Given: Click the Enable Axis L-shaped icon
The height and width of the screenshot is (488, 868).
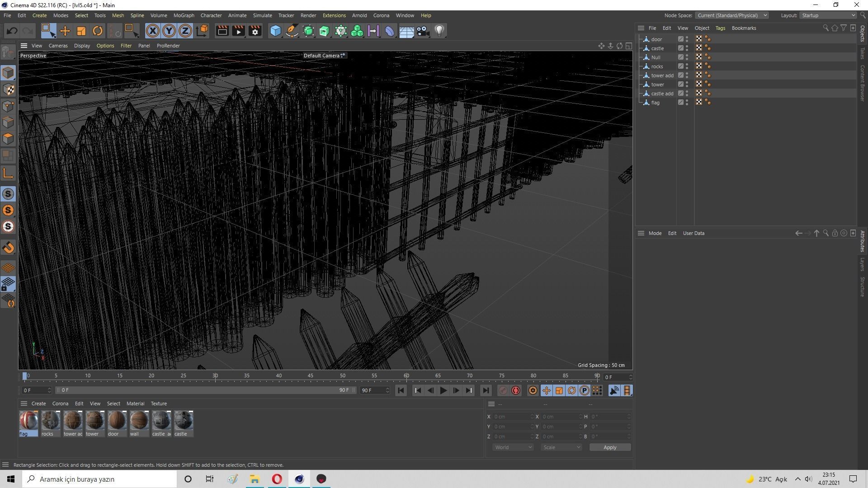Looking at the screenshot, I should [8, 174].
